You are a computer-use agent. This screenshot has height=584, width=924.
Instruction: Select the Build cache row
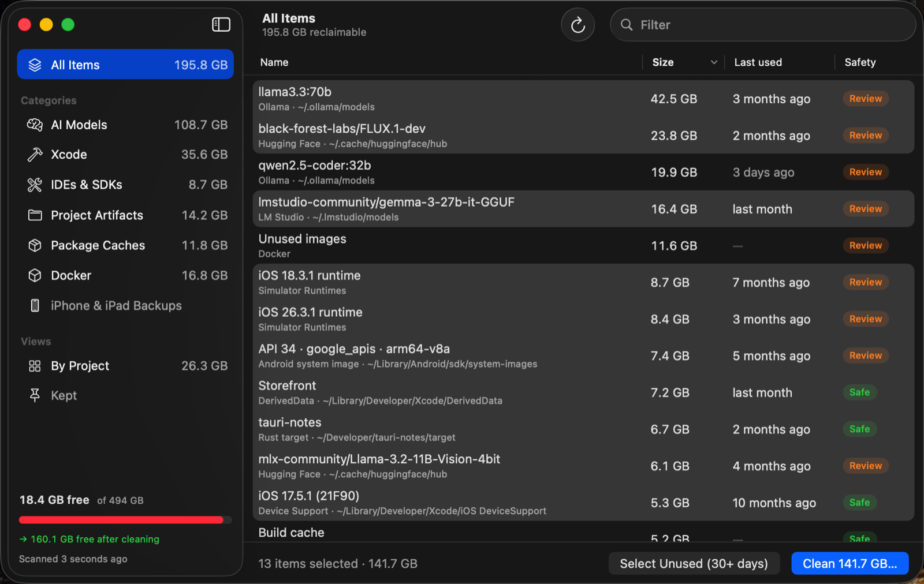583,533
